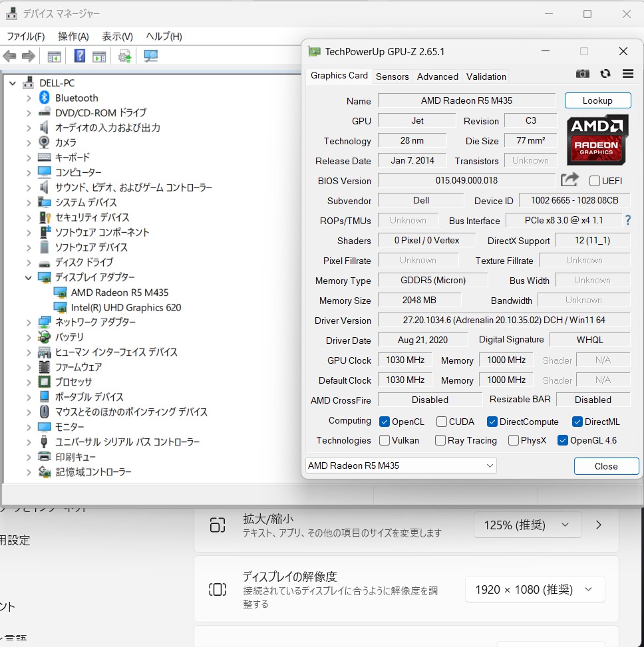Open the Help icon in Device Manager toolbar
644x647 pixels.
(80, 56)
